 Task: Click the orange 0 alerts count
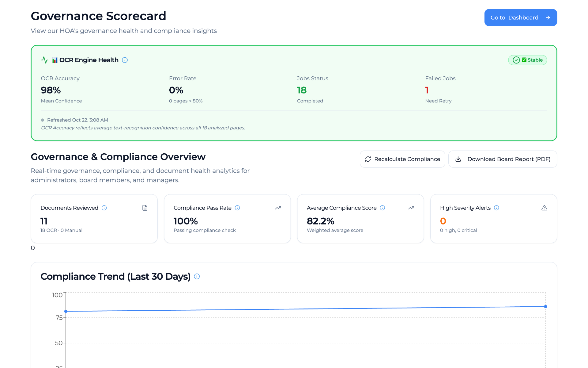[443, 221]
